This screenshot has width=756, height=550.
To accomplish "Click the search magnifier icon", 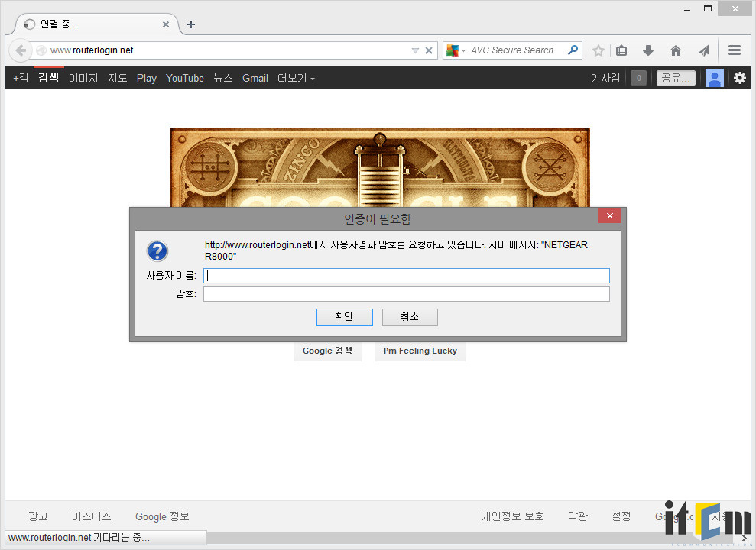I will tap(573, 50).
